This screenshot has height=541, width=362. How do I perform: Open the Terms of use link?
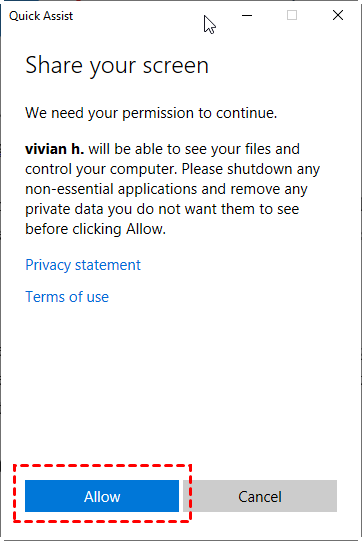click(x=67, y=297)
